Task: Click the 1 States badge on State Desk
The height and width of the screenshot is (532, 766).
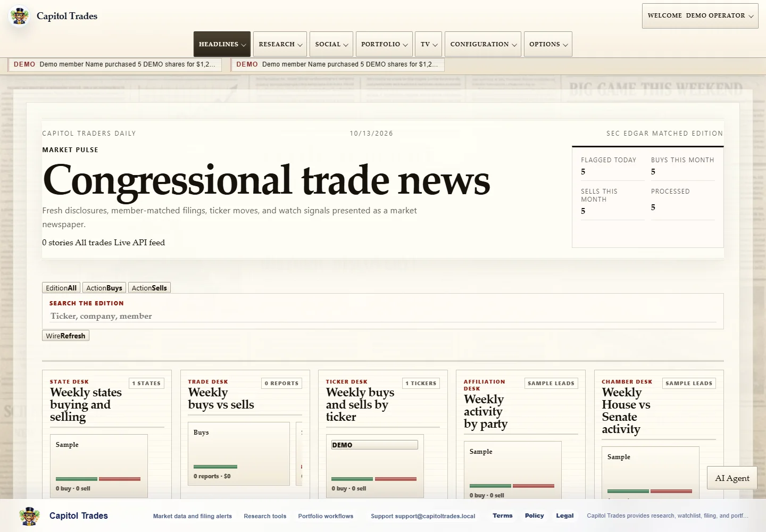Action: [x=146, y=383]
